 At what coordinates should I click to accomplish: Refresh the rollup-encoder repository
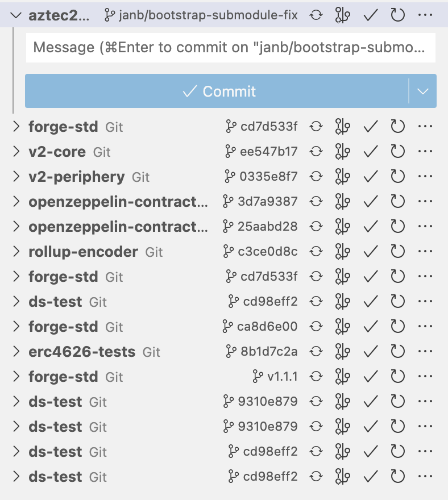click(x=398, y=251)
